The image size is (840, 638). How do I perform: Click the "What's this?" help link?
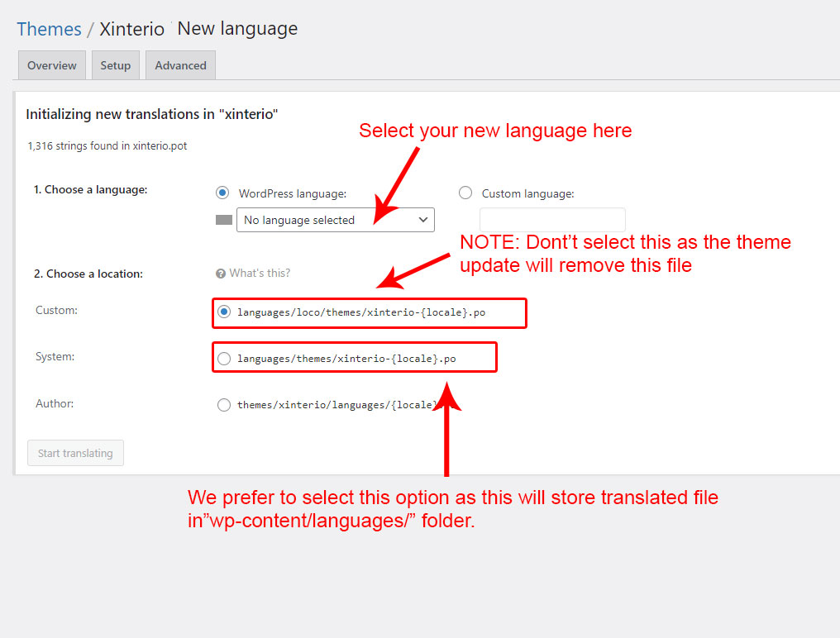(260, 273)
